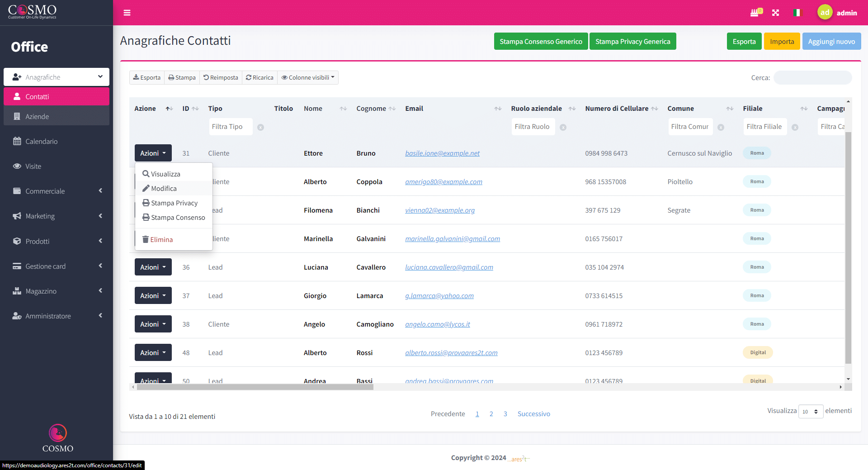This screenshot has width=868, height=470.
Task: Go to page 2 of results
Action: [491, 413]
